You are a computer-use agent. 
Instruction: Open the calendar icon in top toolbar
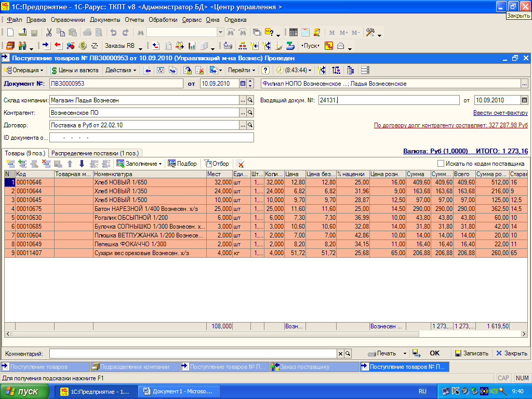[x=305, y=33]
